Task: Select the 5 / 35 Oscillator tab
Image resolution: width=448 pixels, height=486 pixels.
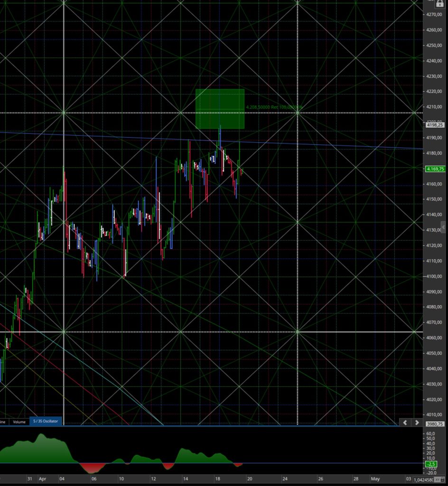Action: coord(46,421)
